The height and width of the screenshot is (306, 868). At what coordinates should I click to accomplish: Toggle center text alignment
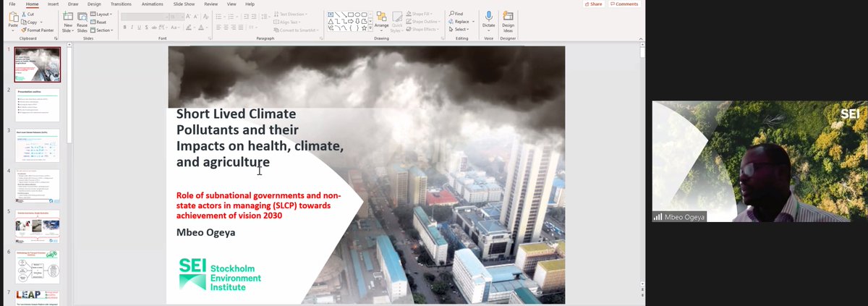point(226,27)
